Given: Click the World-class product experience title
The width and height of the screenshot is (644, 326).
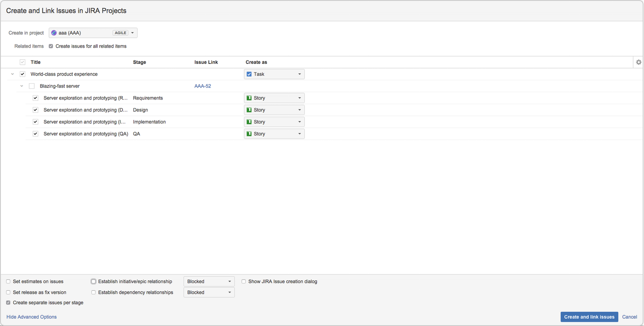Looking at the screenshot, I should coord(64,74).
